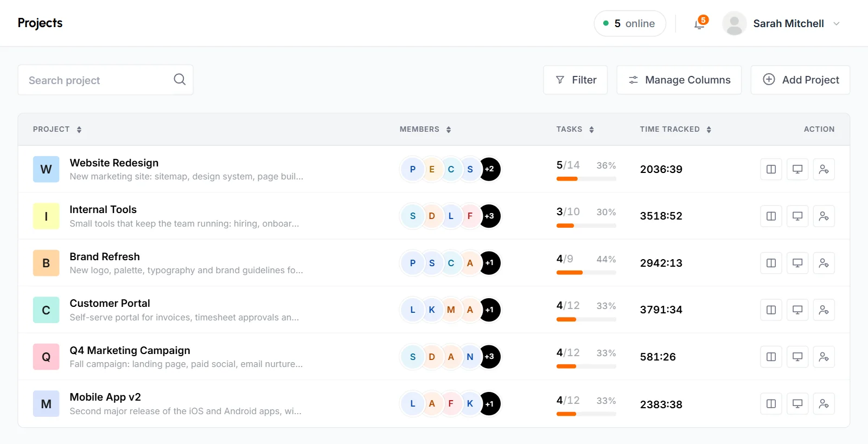Screen dimensions: 868x444
Task: Click the 2383:38 time value
Action: click(x=661, y=404)
